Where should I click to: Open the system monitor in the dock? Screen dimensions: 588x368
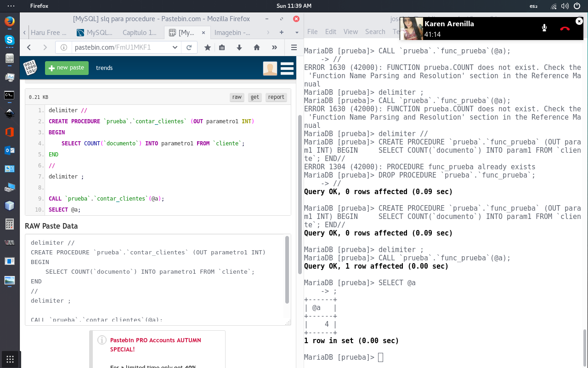[x=9, y=77]
